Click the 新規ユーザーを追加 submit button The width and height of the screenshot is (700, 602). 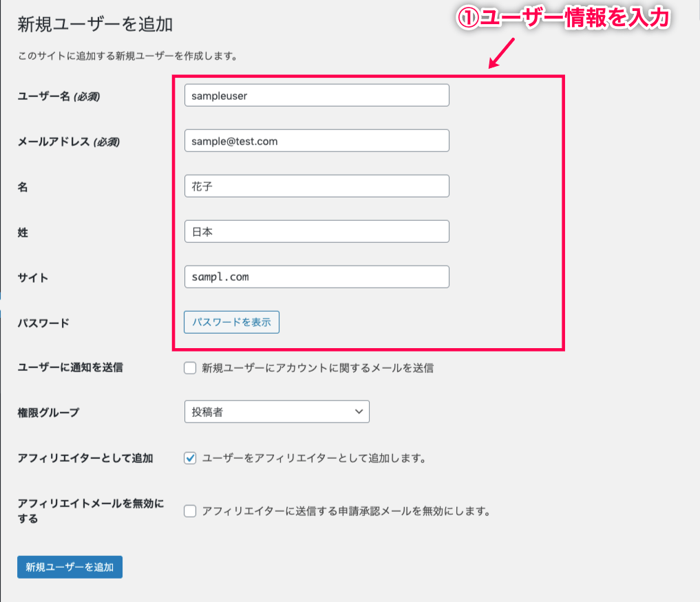[70, 567]
